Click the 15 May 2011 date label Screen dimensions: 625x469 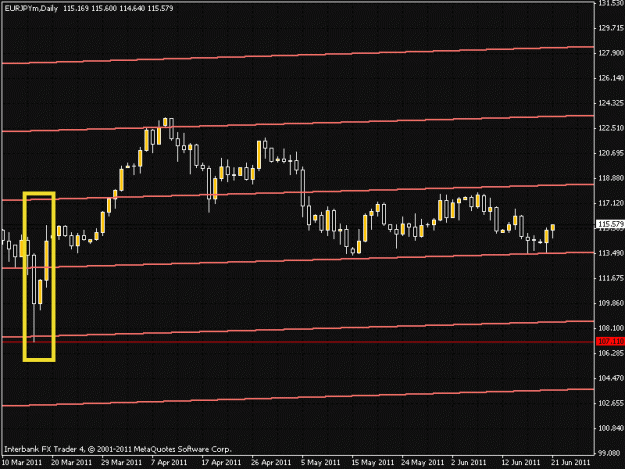click(x=372, y=462)
